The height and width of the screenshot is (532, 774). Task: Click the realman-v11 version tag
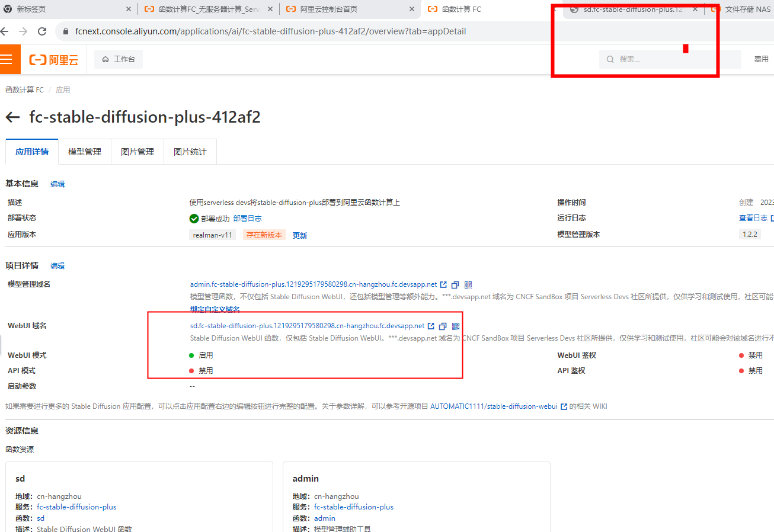(213, 235)
